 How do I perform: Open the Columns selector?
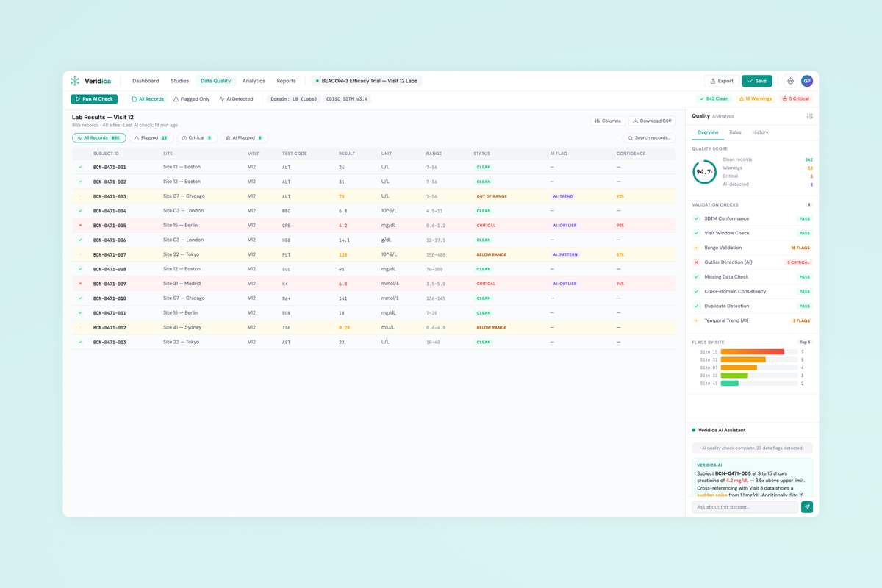(x=607, y=121)
